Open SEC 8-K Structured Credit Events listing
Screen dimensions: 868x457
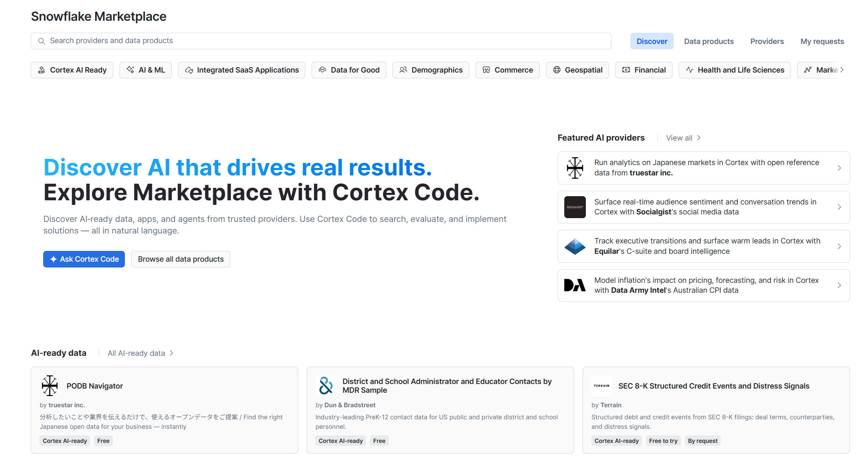coord(714,386)
